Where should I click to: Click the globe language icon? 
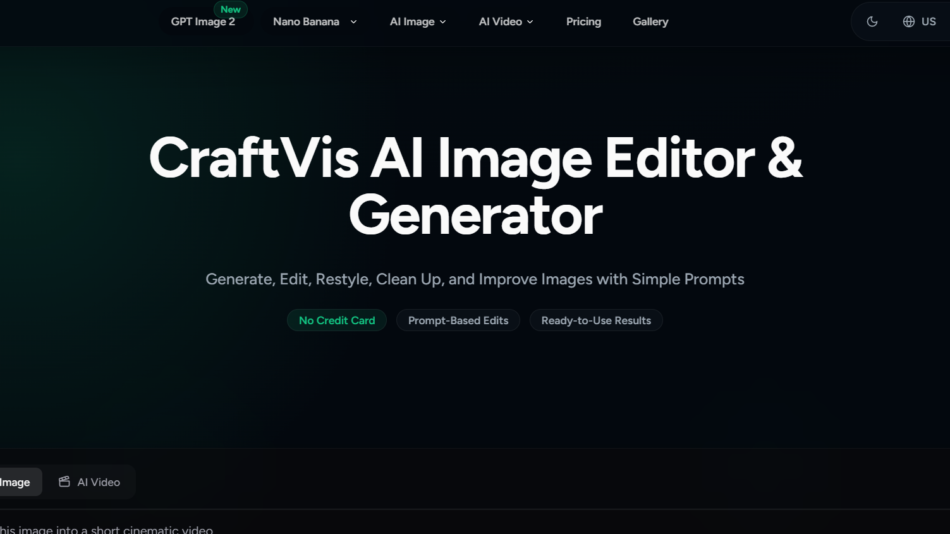coord(908,22)
